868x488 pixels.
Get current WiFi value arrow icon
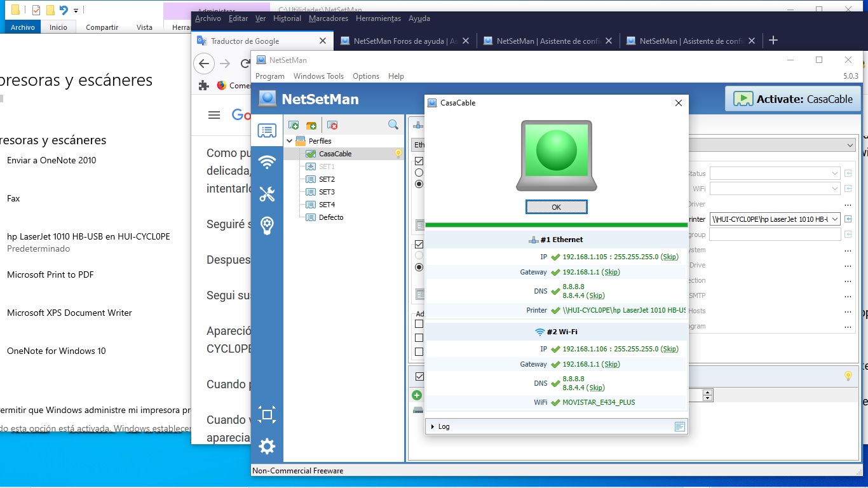click(848, 189)
